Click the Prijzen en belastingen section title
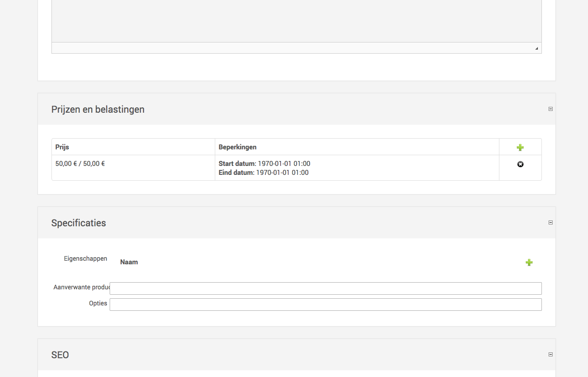This screenshot has width=588, height=377. [x=98, y=109]
